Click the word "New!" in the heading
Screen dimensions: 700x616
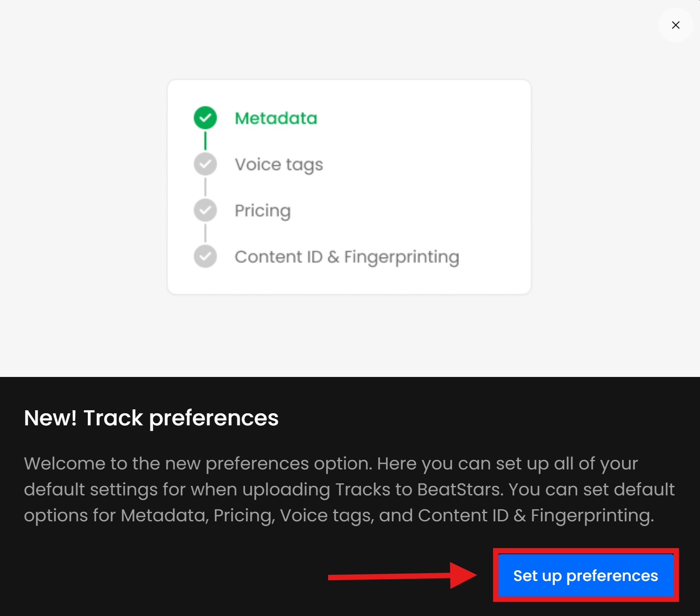point(50,418)
